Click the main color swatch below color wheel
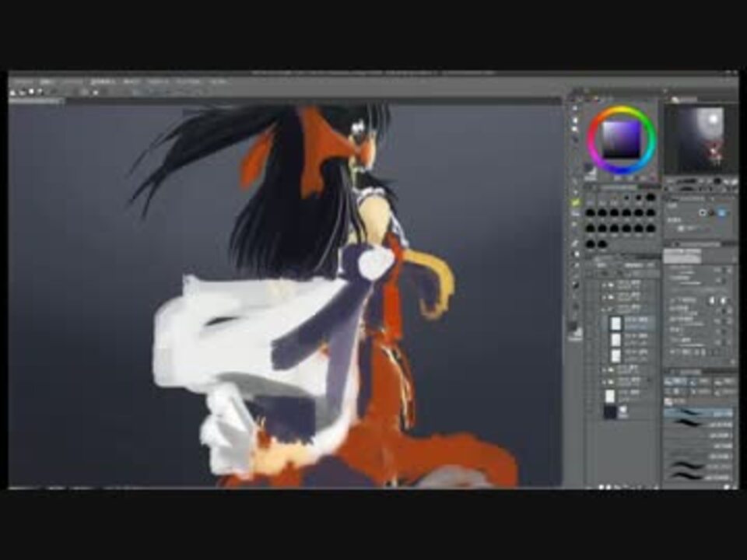The height and width of the screenshot is (560, 747). tap(589, 168)
